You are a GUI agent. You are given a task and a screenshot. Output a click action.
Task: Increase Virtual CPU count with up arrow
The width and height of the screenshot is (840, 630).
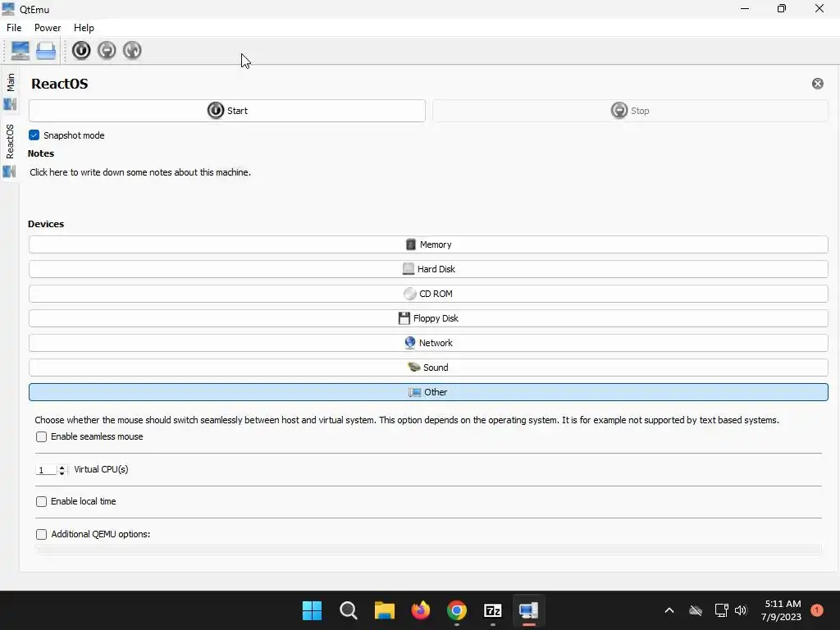(62, 467)
